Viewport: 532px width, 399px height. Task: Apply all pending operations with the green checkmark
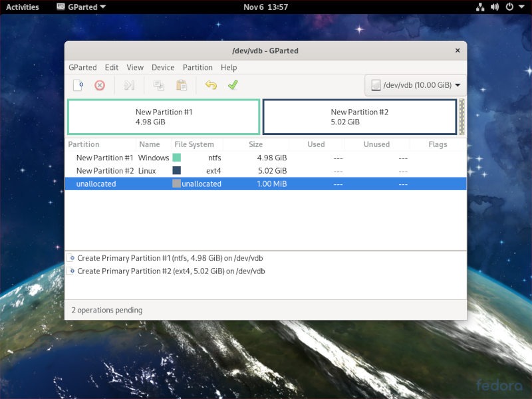click(231, 85)
